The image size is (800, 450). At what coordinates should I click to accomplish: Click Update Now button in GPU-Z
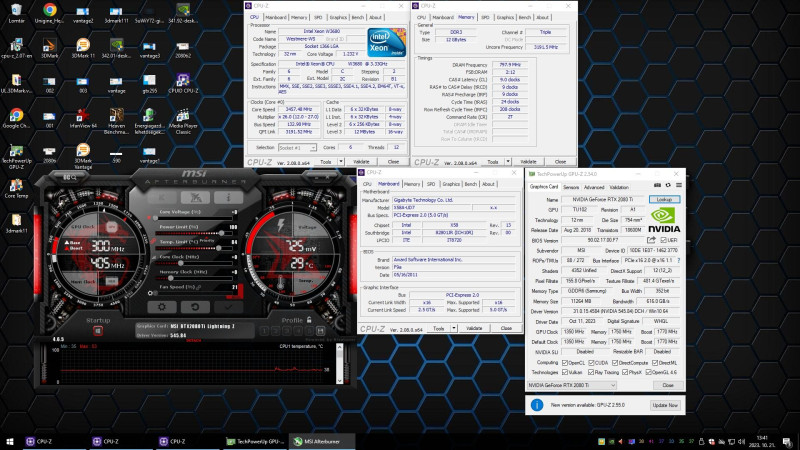pos(665,405)
